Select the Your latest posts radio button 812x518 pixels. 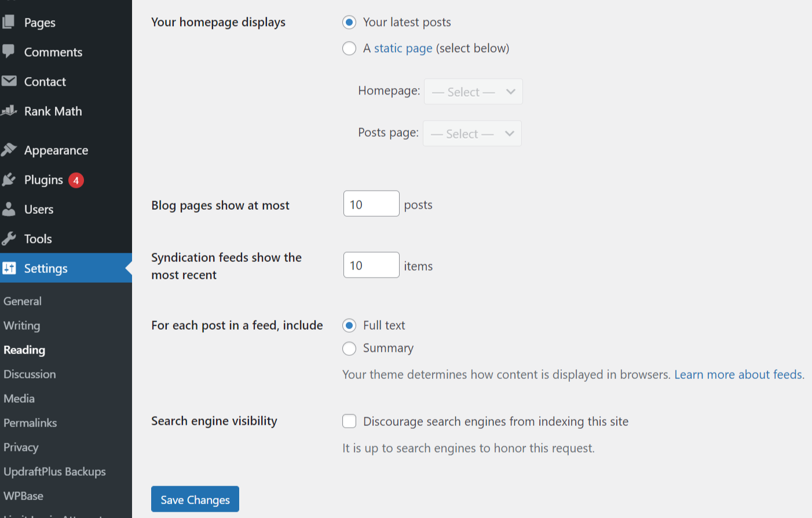349,22
